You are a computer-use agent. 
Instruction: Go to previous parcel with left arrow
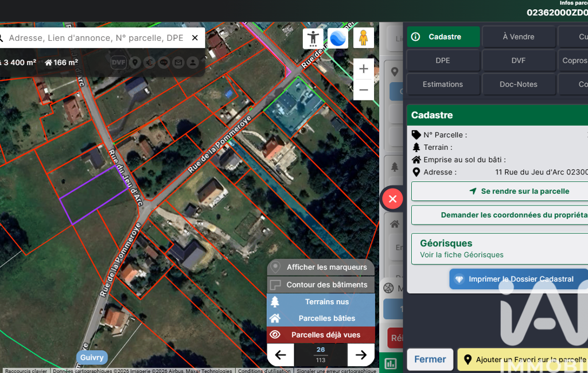(280, 355)
